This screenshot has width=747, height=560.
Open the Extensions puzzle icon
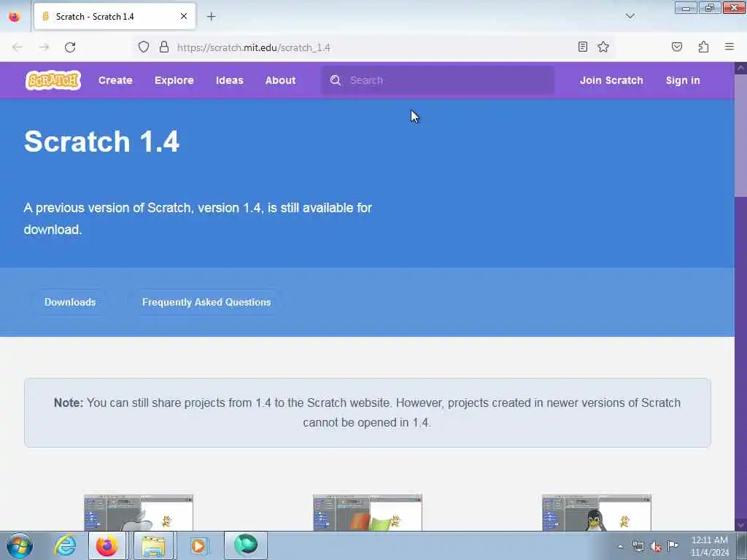coord(704,47)
